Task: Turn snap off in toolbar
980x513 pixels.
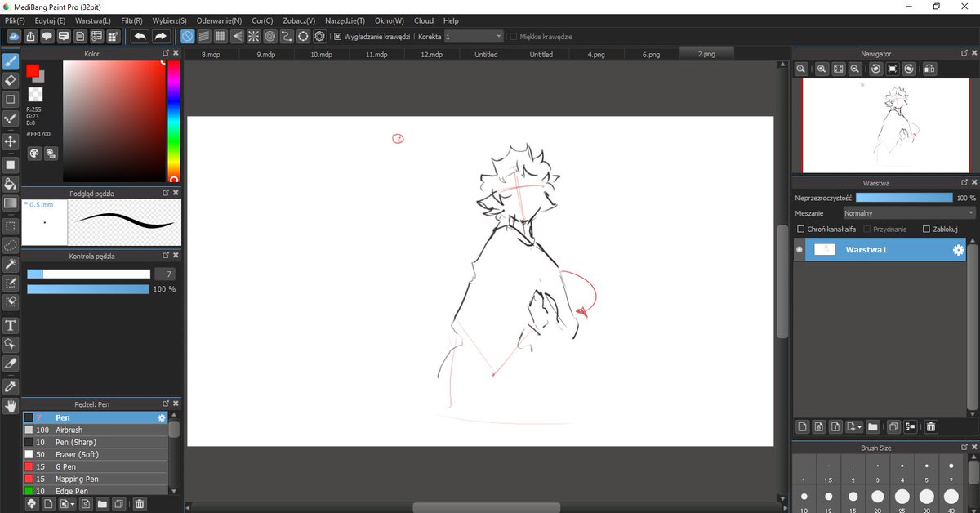Action: tap(187, 36)
